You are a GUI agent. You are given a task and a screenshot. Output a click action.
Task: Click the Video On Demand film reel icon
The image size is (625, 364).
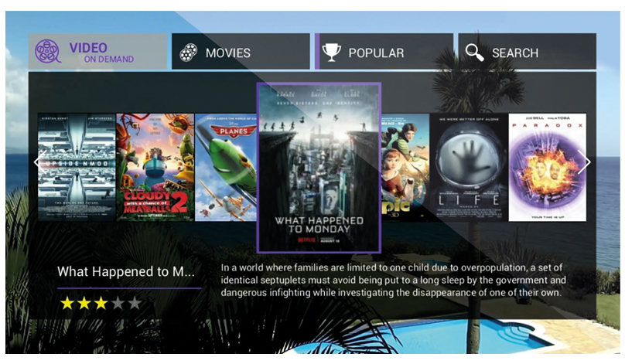pos(48,51)
